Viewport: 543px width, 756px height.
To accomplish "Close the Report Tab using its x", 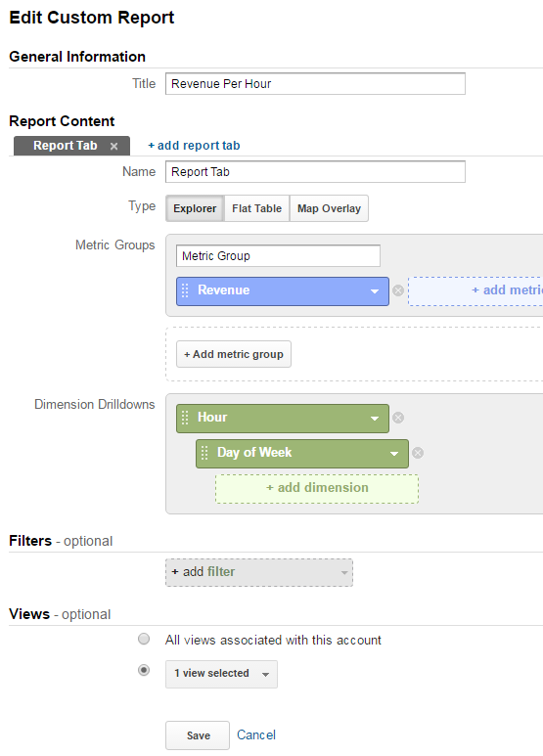I will pyautogui.click(x=113, y=146).
